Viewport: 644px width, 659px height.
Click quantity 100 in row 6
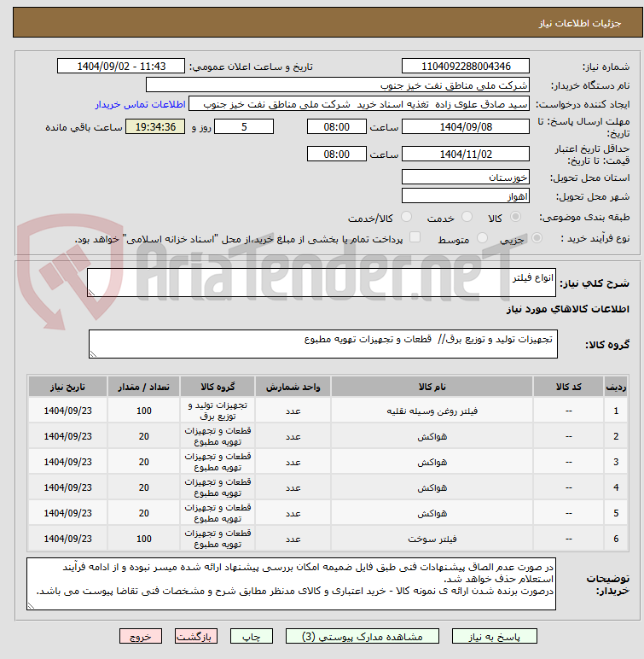pos(143,539)
